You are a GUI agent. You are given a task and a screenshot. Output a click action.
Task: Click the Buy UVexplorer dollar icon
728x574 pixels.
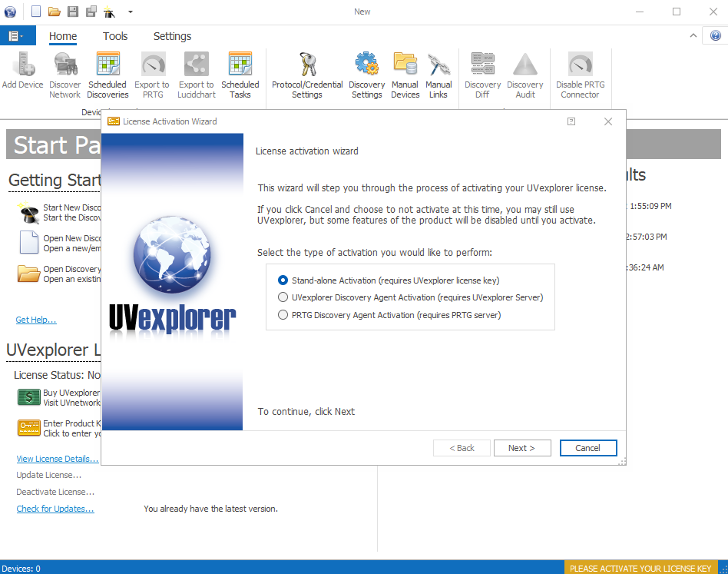28,397
